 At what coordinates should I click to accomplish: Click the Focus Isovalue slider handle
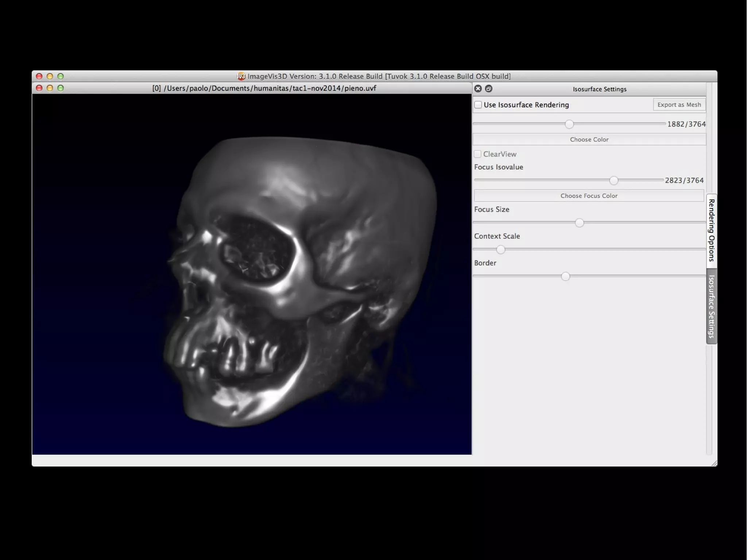point(614,181)
